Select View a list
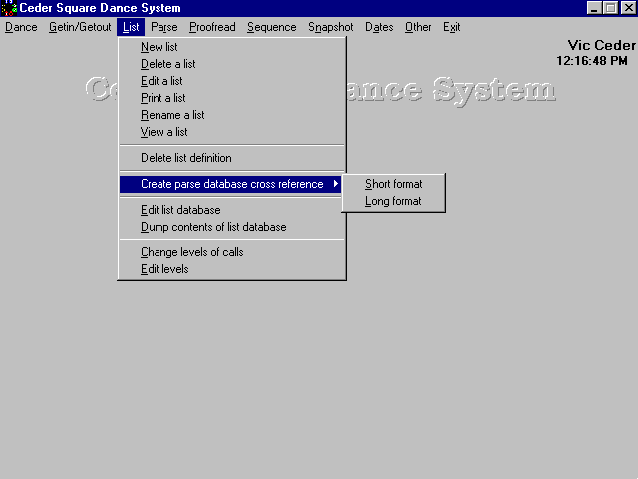The height and width of the screenshot is (479, 638). coord(232,132)
